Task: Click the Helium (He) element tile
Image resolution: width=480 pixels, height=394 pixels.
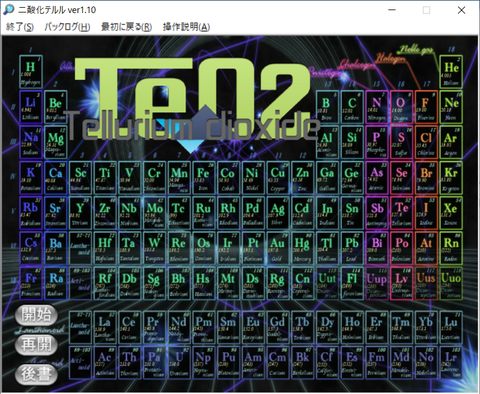Action: pos(451,72)
